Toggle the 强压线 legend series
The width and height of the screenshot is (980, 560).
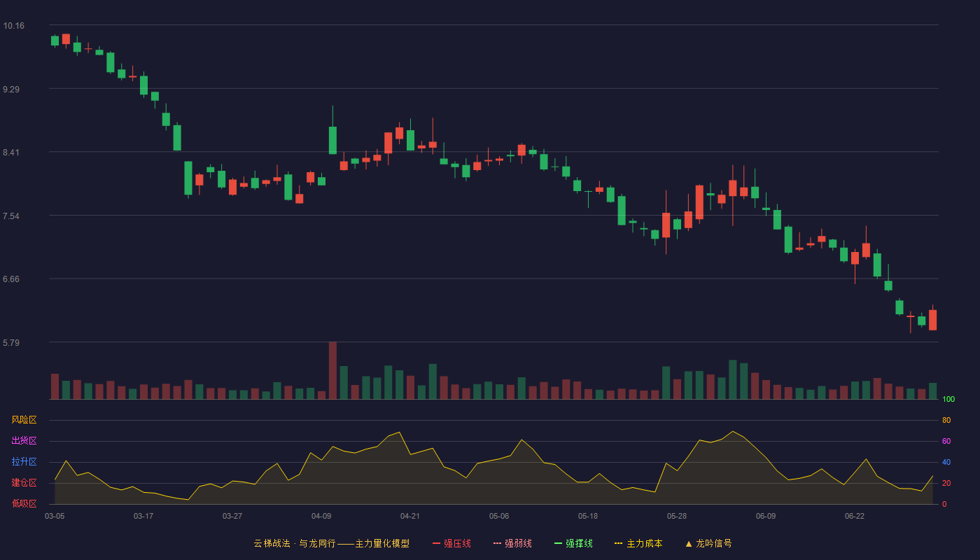click(x=451, y=543)
